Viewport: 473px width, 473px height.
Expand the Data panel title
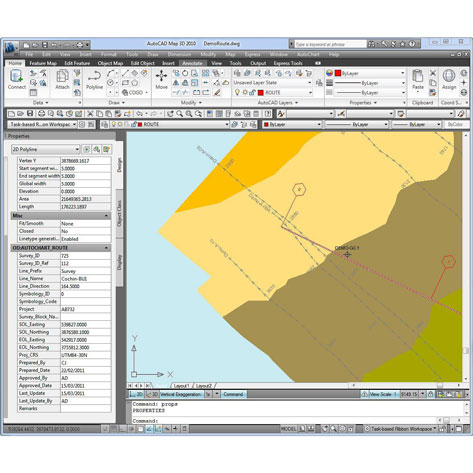click(41, 103)
